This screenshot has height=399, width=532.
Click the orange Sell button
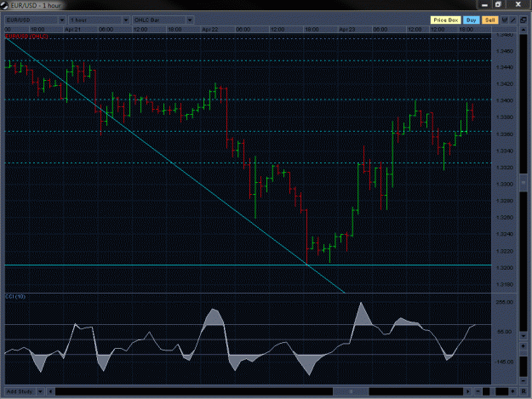[x=489, y=20]
